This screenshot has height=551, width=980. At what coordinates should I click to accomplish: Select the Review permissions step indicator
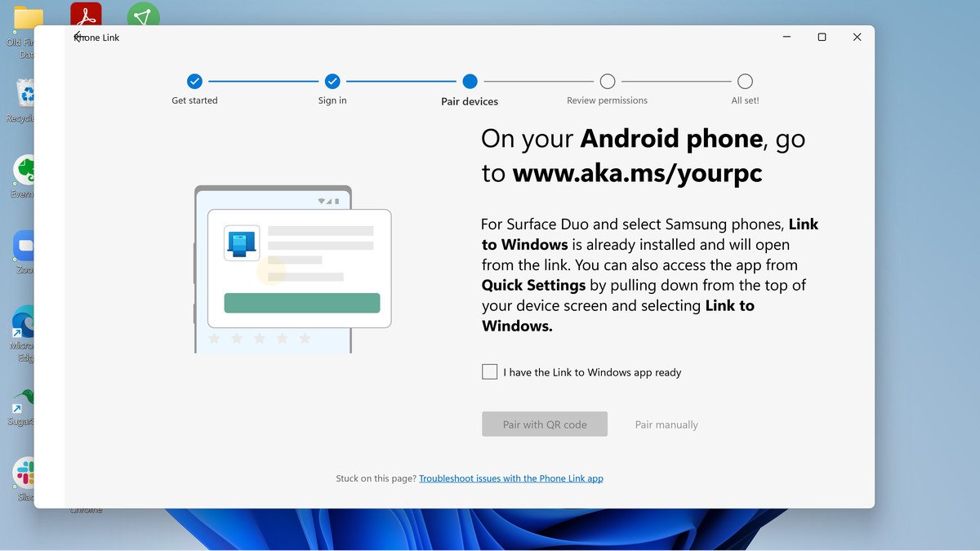[607, 82]
